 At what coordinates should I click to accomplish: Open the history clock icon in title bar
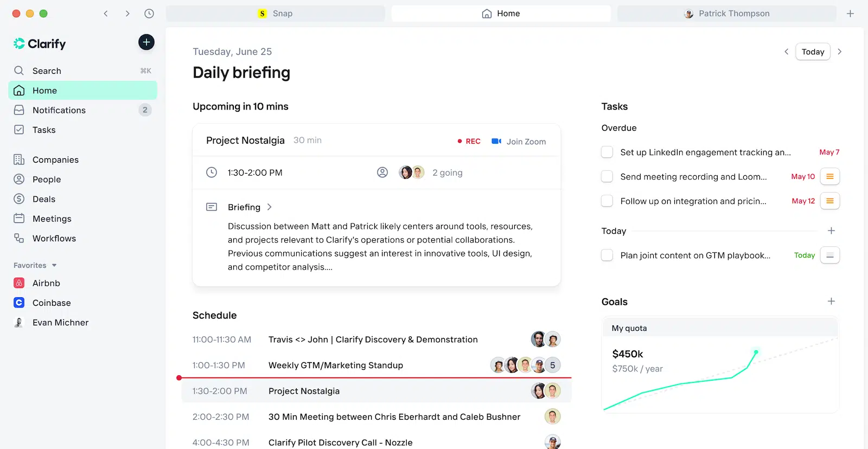pos(149,14)
